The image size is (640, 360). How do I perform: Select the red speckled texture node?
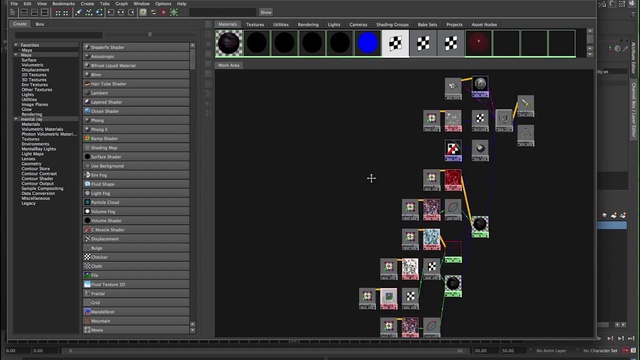(x=453, y=180)
